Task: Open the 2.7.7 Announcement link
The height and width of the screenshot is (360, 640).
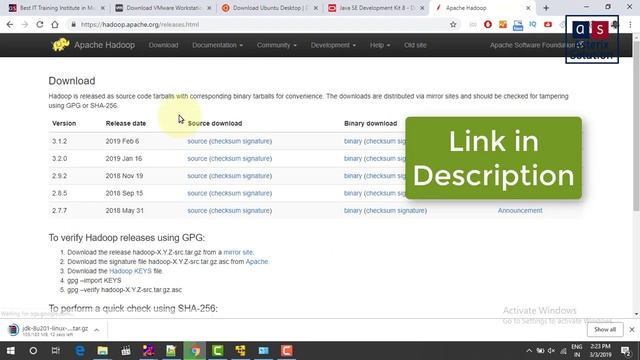Action: 520,211
